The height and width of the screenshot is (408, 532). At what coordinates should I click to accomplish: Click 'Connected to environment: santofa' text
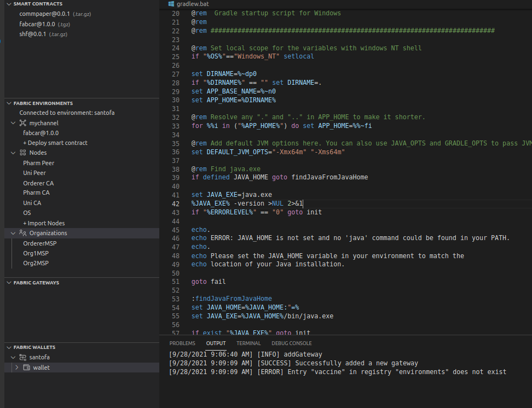67,113
